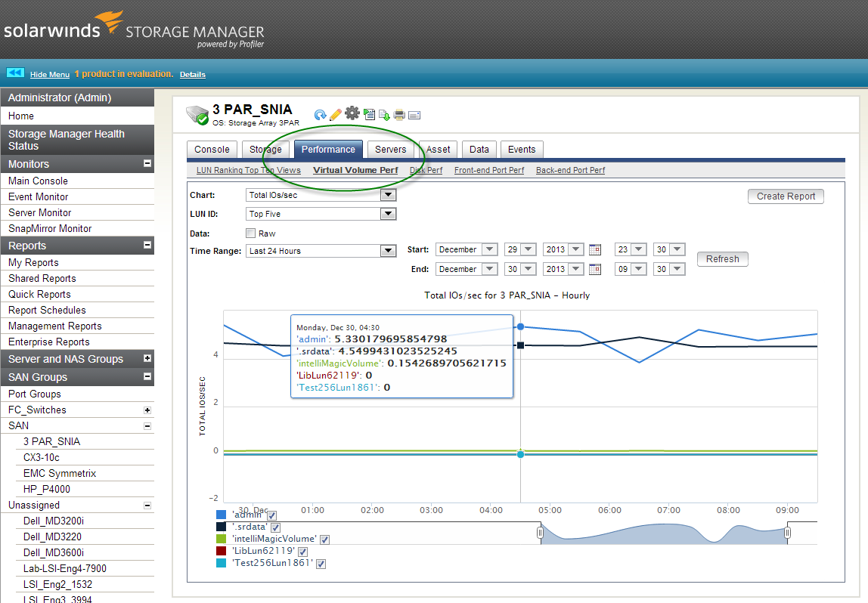
Task: Collapse the Monitors section
Action: point(147,163)
